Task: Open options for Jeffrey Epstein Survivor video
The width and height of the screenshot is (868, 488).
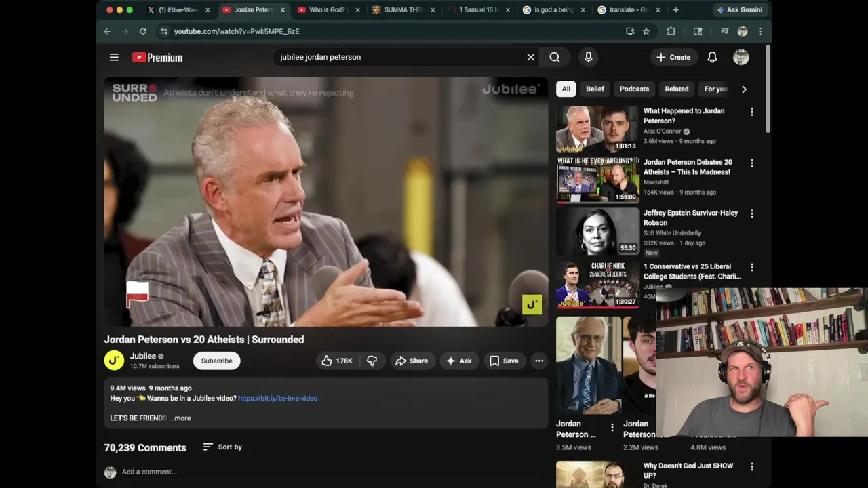Action: (751, 214)
